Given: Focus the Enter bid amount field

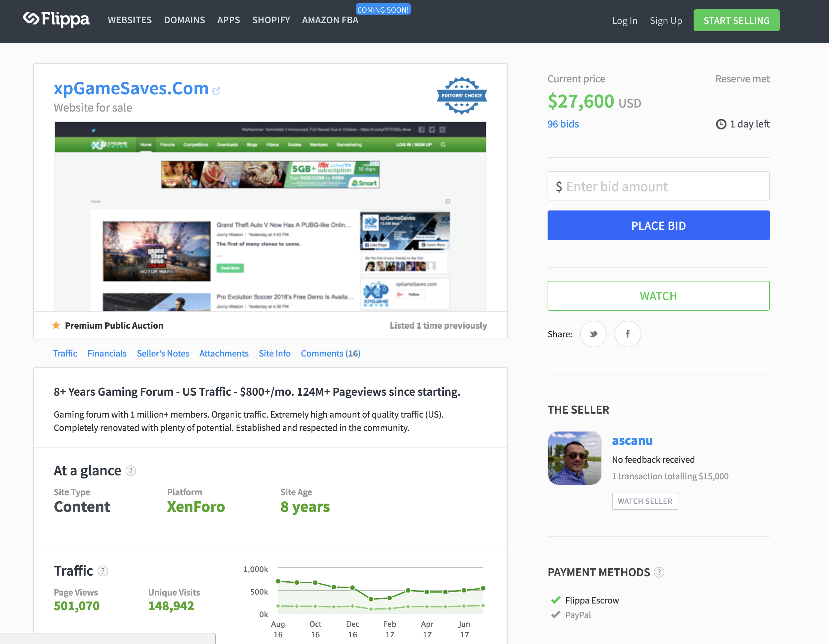Looking at the screenshot, I should pos(658,186).
